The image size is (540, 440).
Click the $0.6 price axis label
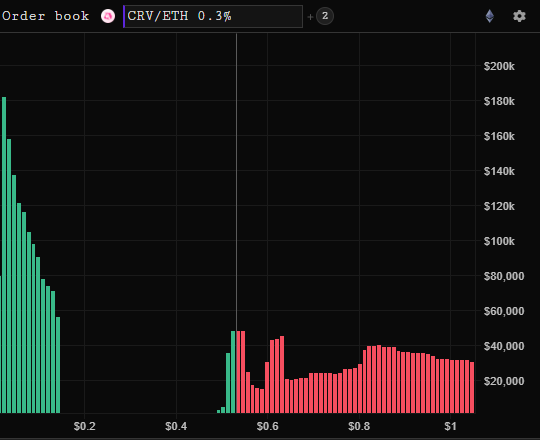[x=268, y=426]
